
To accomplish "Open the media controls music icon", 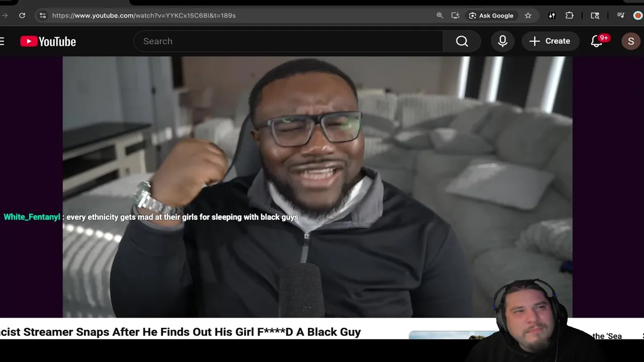I will click(x=621, y=16).
